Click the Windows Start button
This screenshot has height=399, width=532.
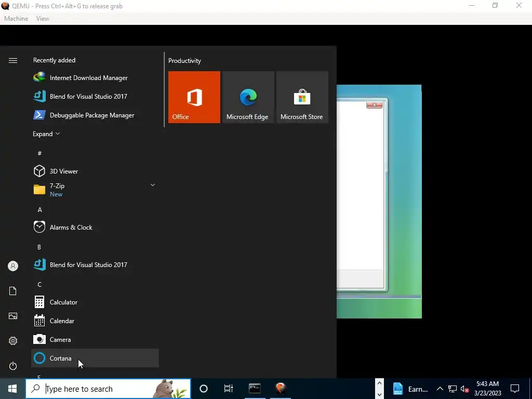[12, 389]
